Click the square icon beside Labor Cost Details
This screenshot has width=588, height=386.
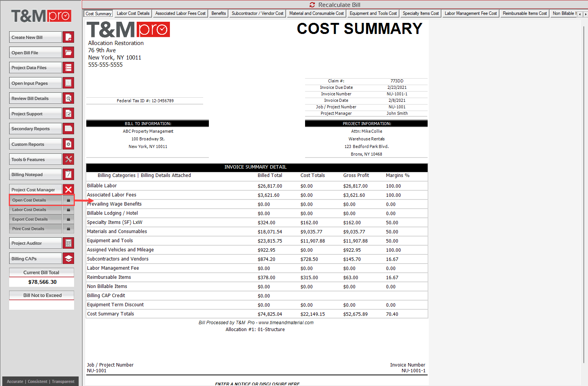click(68, 209)
